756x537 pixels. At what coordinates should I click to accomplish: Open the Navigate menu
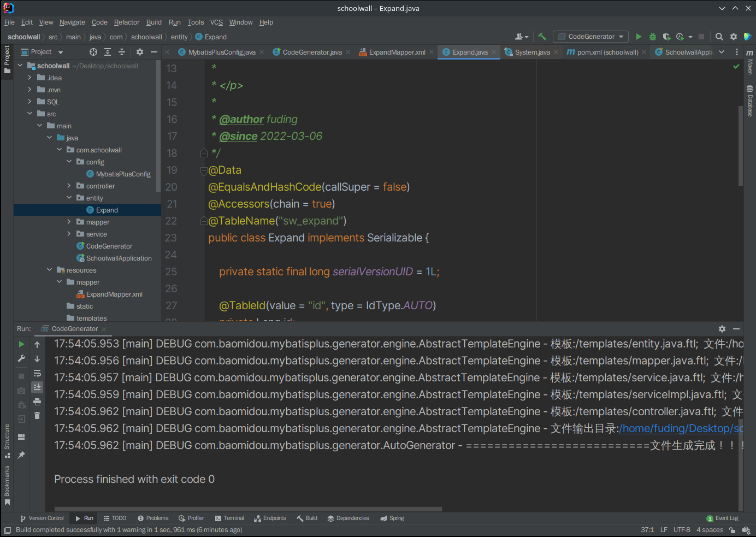coord(72,22)
